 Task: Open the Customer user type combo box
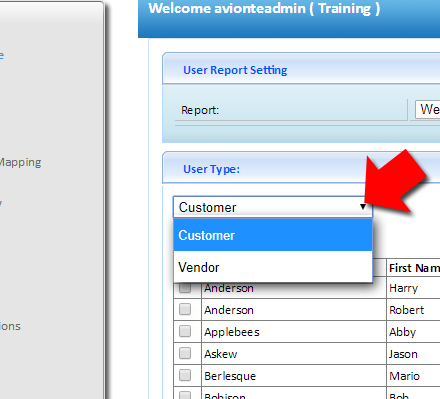[272, 207]
